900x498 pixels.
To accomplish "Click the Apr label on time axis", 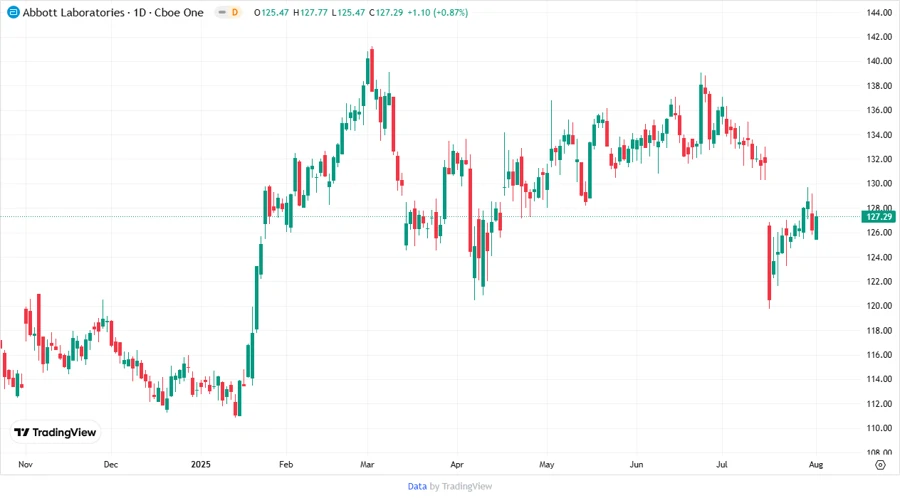I will point(457,464).
